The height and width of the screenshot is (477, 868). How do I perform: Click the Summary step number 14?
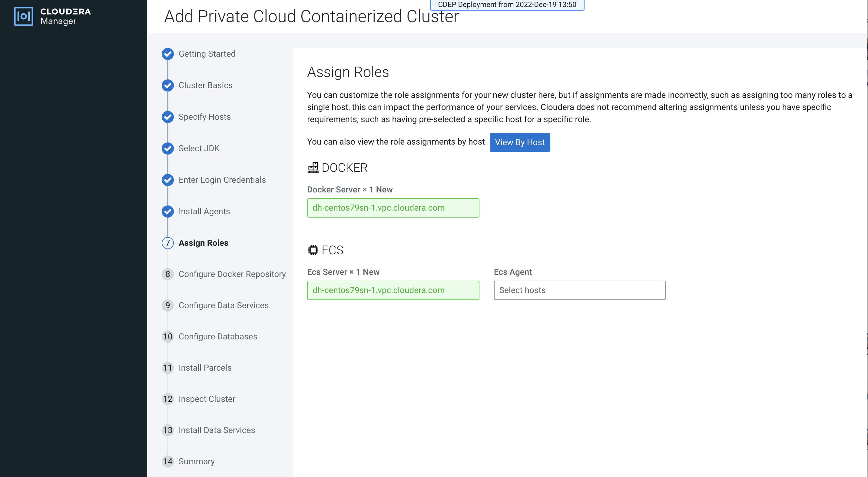tap(167, 461)
